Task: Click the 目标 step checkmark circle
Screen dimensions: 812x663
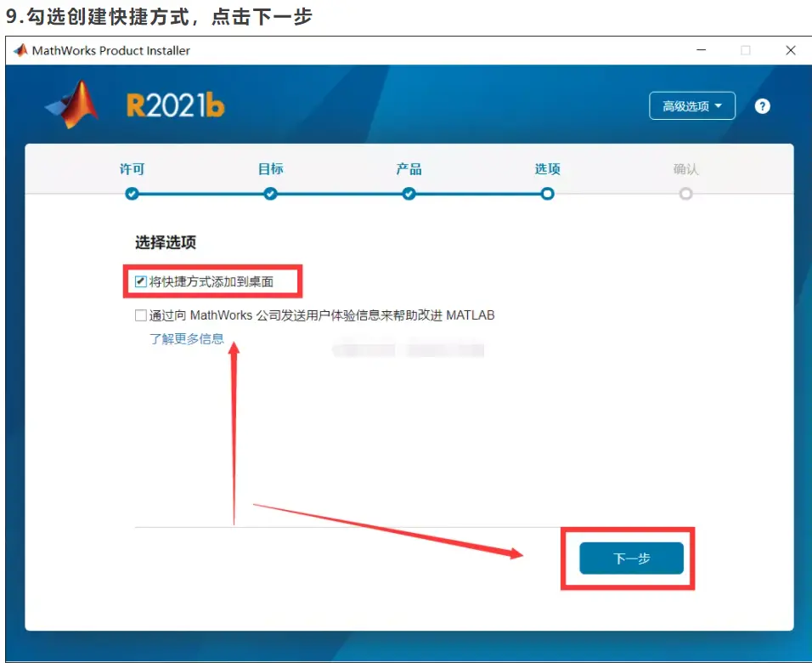Action: tap(270, 194)
